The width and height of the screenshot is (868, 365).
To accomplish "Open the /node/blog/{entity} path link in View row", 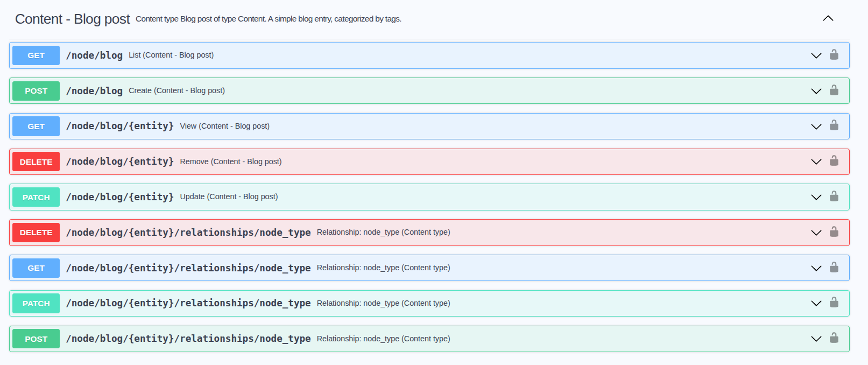I will [119, 126].
